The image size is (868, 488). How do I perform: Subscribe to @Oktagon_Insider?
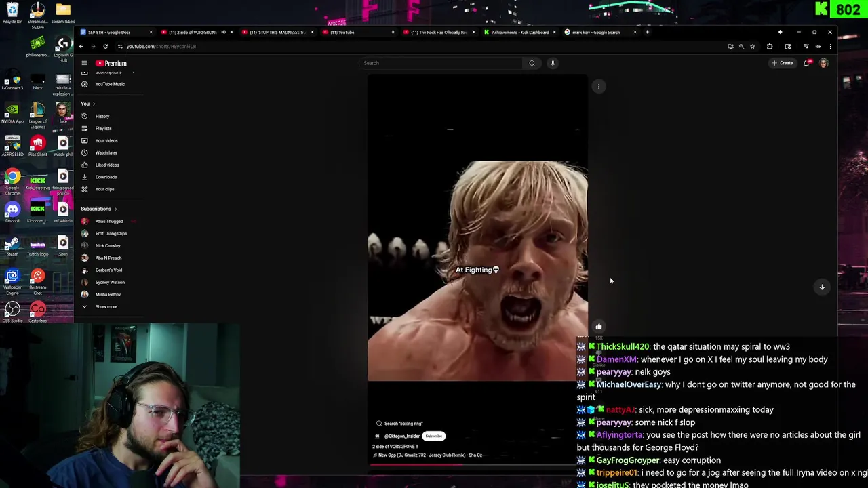pos(434,436)
